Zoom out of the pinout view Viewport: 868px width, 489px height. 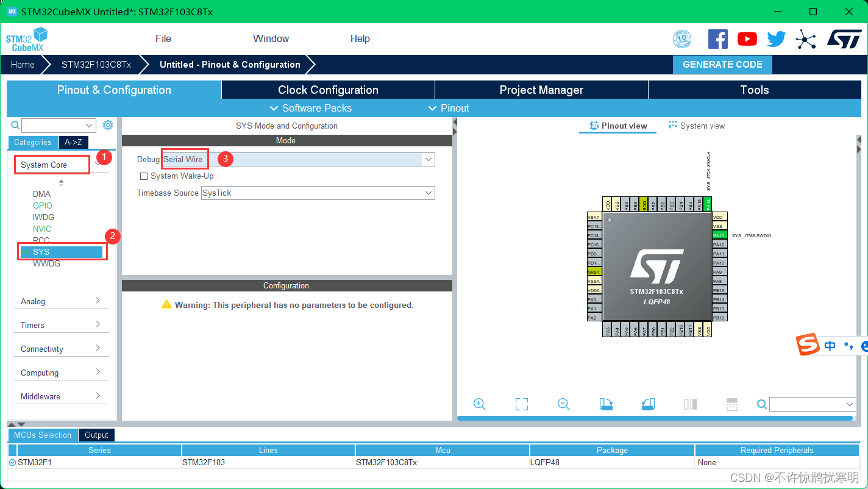564,404
